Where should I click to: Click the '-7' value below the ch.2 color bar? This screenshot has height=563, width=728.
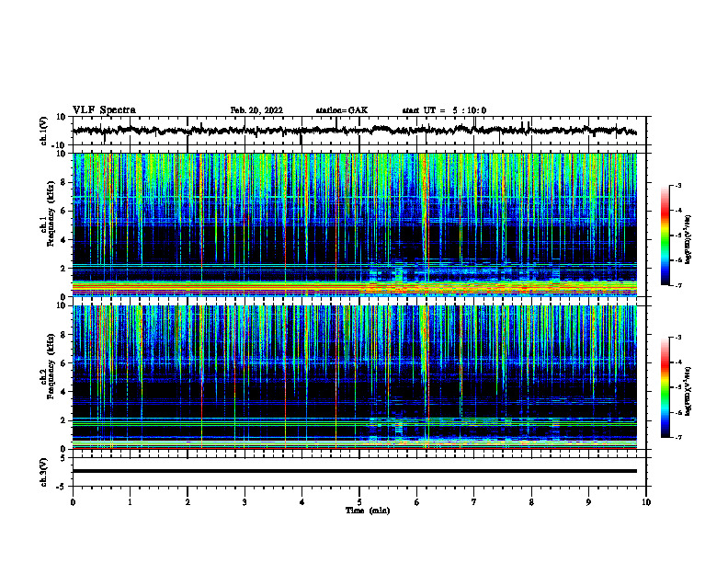click(x=677, y=438)
